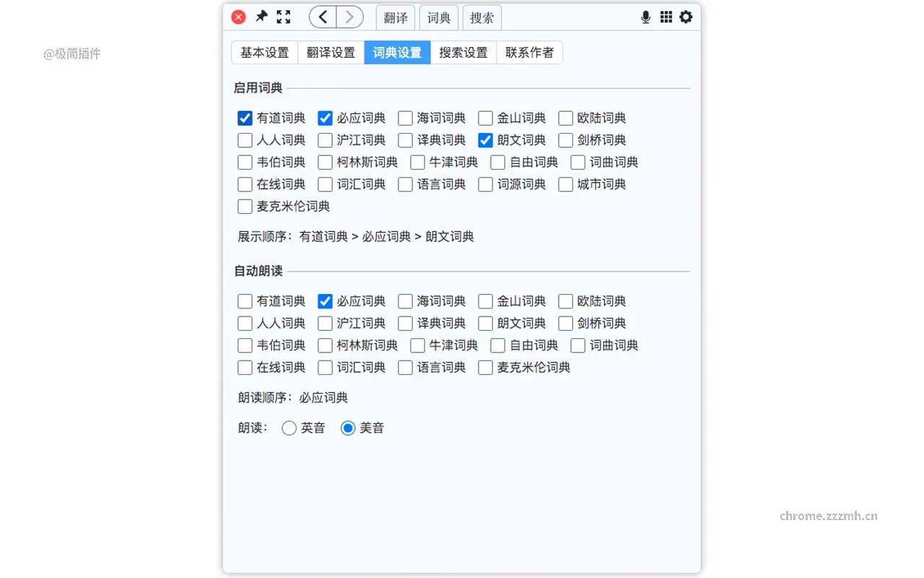Image resolution: width=924 pixels, height=578 pixels.
Task: Open the 搜索设置 tab
Action: coord(463,52)
